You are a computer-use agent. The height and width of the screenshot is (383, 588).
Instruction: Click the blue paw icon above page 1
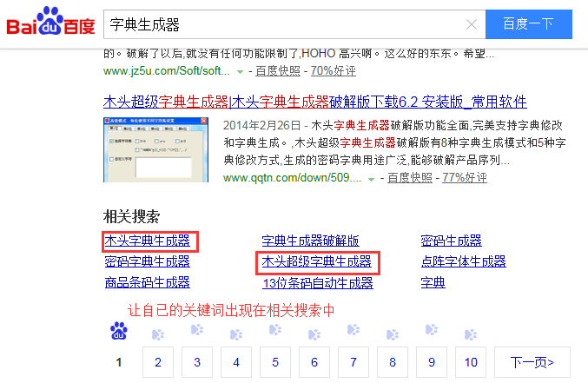click(x=119, y=331)
